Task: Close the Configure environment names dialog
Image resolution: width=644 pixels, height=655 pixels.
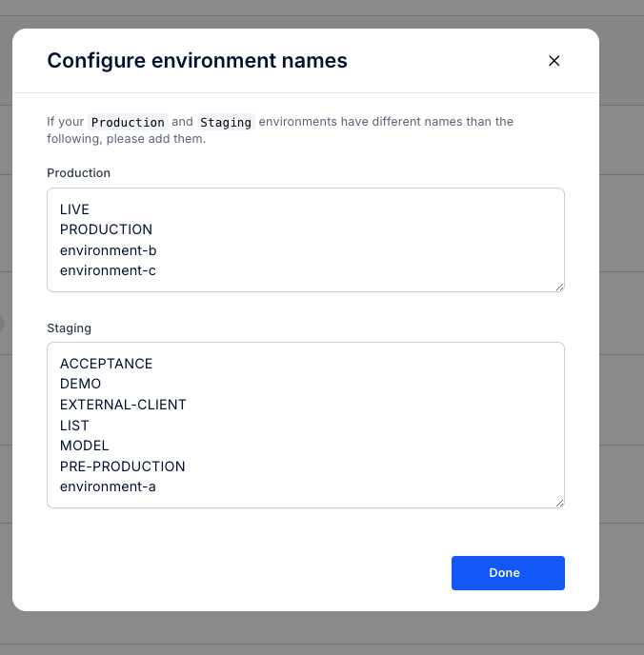Action: pyautogui.click(x=553, y=61)
